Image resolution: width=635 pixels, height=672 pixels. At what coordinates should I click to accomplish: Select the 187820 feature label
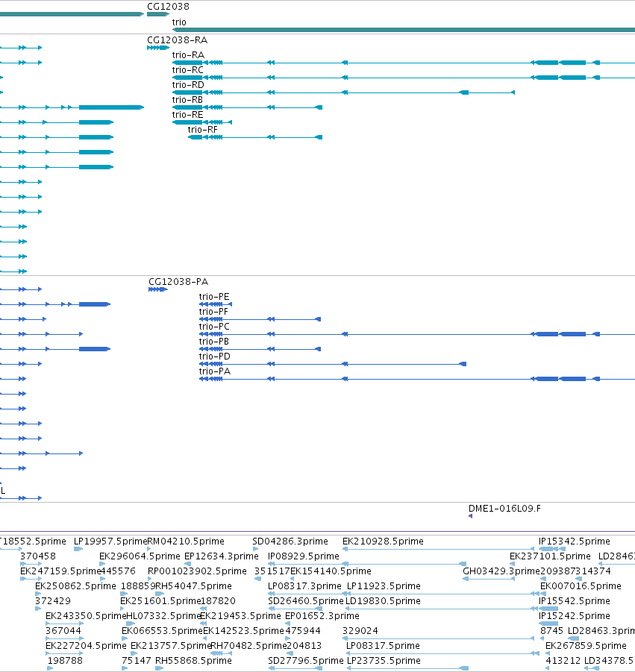point(218,601)
